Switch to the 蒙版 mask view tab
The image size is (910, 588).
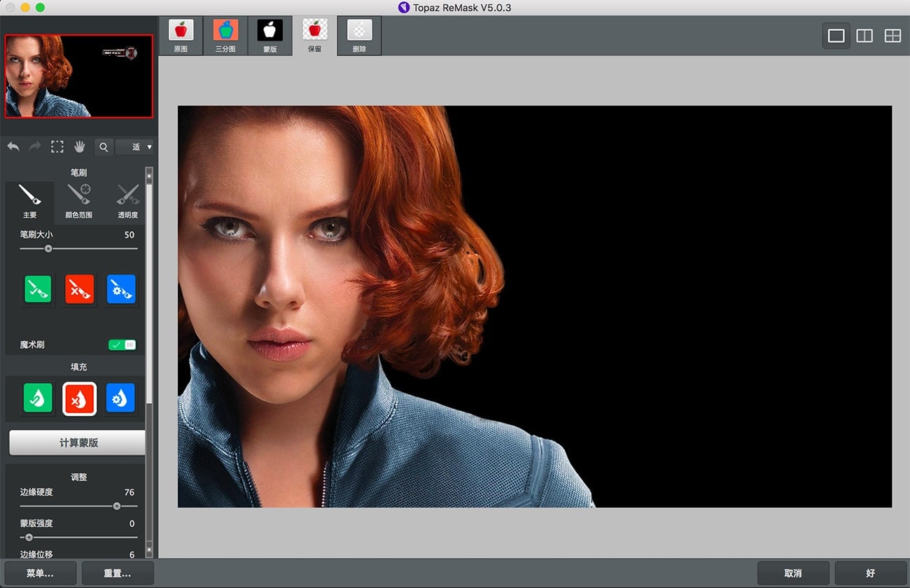click(270, 36)
